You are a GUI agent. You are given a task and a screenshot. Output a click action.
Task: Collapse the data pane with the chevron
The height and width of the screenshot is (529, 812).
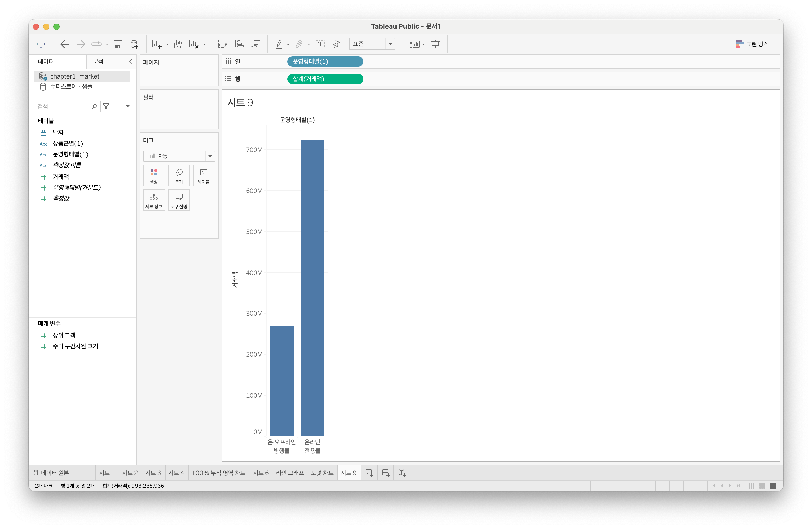click(x=130, y=61)
